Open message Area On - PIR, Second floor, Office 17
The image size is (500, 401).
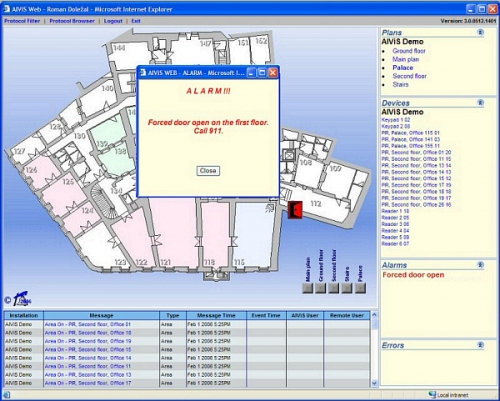pos(88,383)
